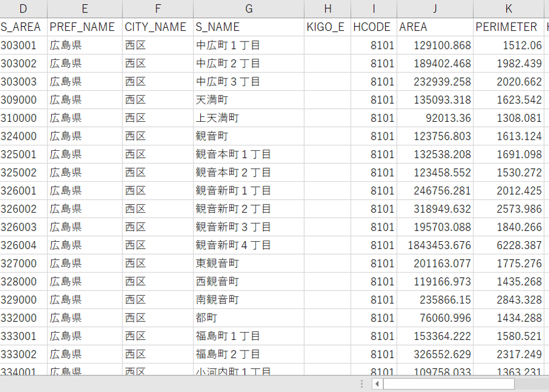Viewport: 549px width, 392px height.
Task: Select column K header
Action: tap(509, 9)
